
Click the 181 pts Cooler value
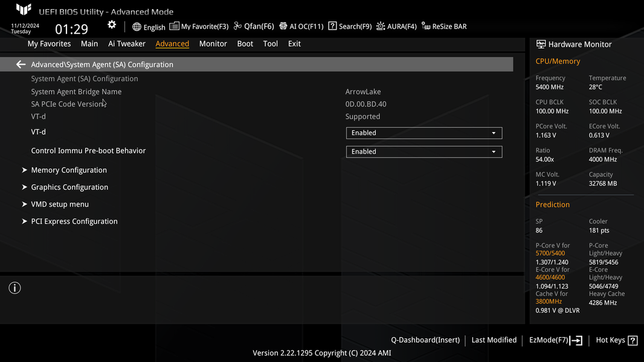(599, 230)
